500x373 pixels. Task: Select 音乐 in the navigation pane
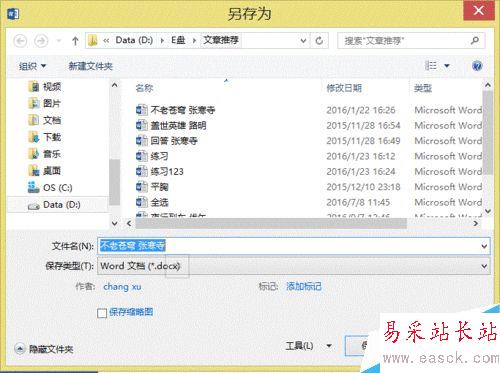click(x=45, y=154)
